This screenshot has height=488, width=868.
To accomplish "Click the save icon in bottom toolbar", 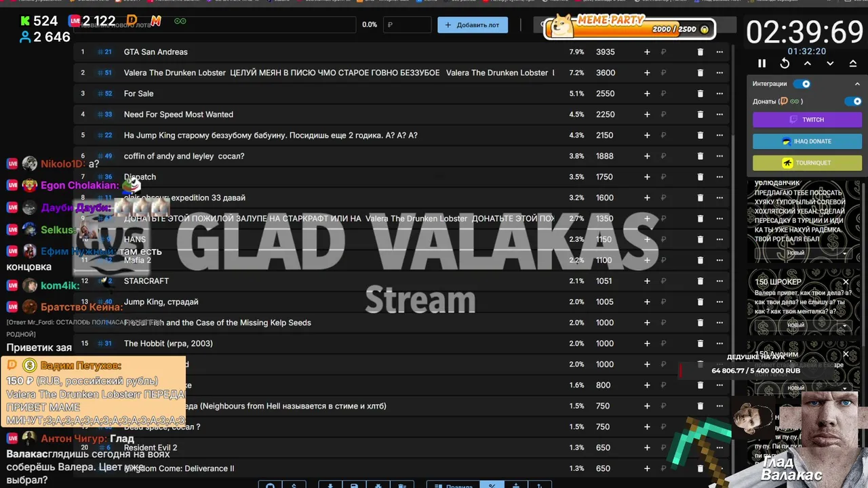I will tap(354, 485).
